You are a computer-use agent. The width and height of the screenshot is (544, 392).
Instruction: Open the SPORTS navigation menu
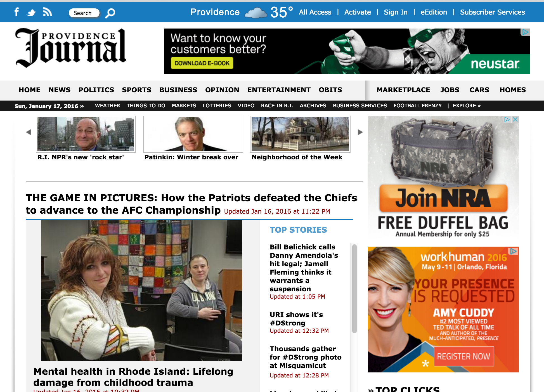(x=137, y=90)
